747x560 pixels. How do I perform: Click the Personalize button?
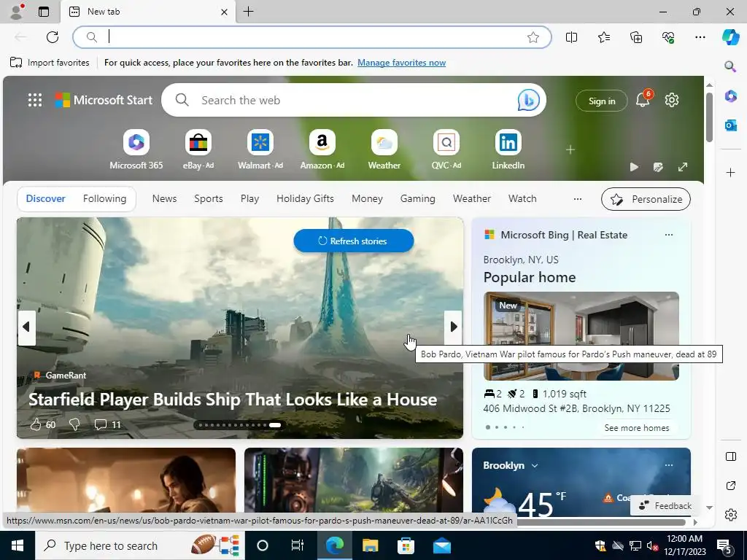[646, 199]
